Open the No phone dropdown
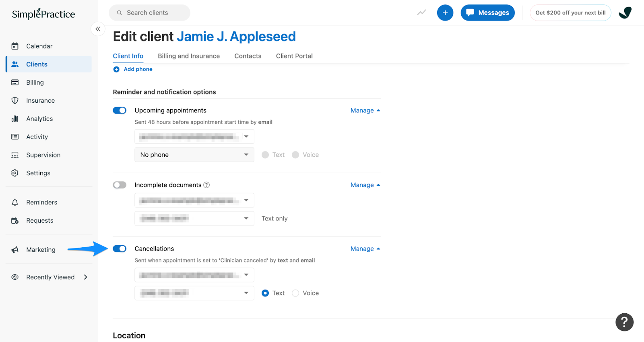This screenshot has height=342, width=644. pos(194,155)
